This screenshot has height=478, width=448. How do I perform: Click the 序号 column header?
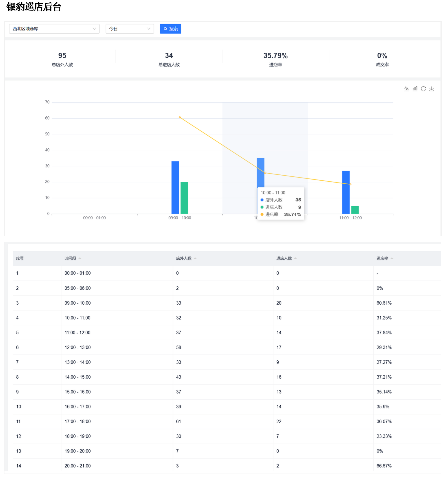(x=20, y=258)
